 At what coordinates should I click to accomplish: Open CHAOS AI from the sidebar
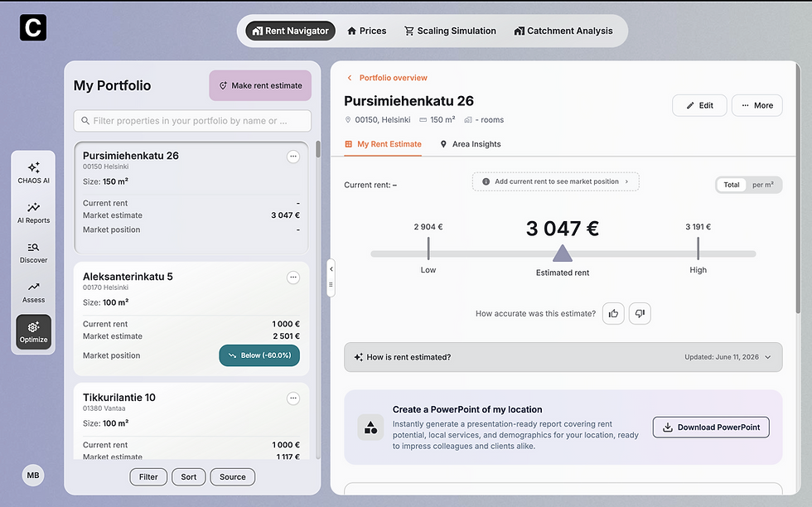(x=33, y=173)
